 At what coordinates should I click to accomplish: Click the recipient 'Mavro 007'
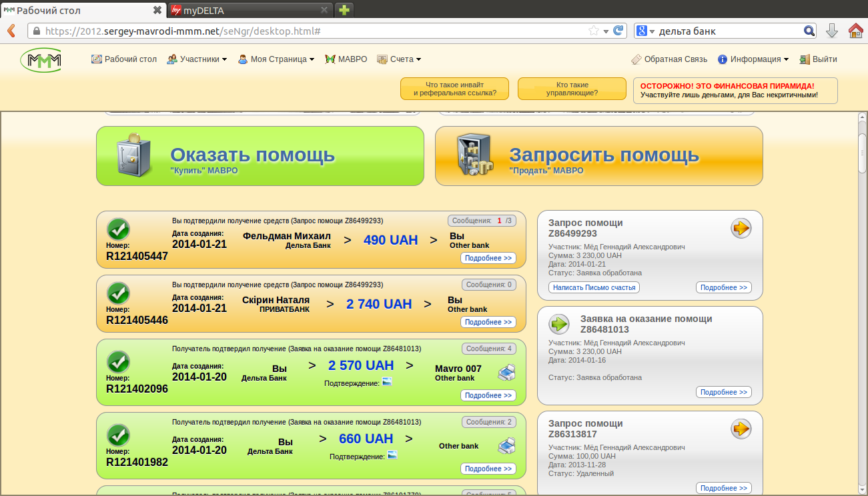click(x=458, y=369)
